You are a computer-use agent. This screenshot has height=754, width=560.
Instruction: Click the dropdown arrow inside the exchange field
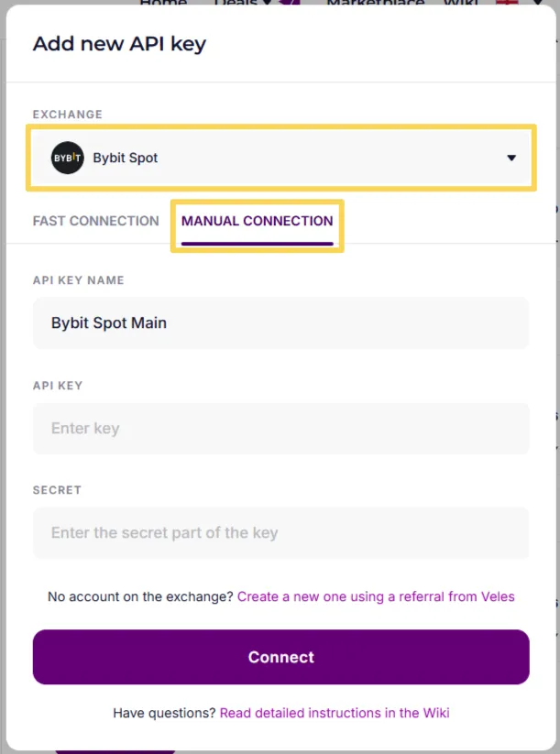click(511, 157)
